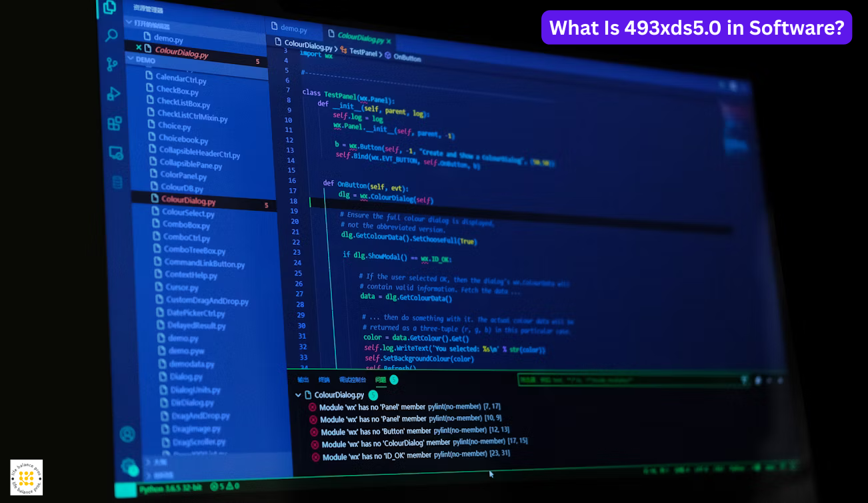Screen dimensions: 868x503
Task: Select ColourDialog.py in the DEMO file tree
Action: (188, 199)
